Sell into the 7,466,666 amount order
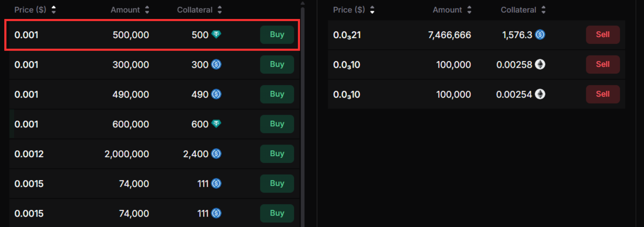 coord(603,35)
